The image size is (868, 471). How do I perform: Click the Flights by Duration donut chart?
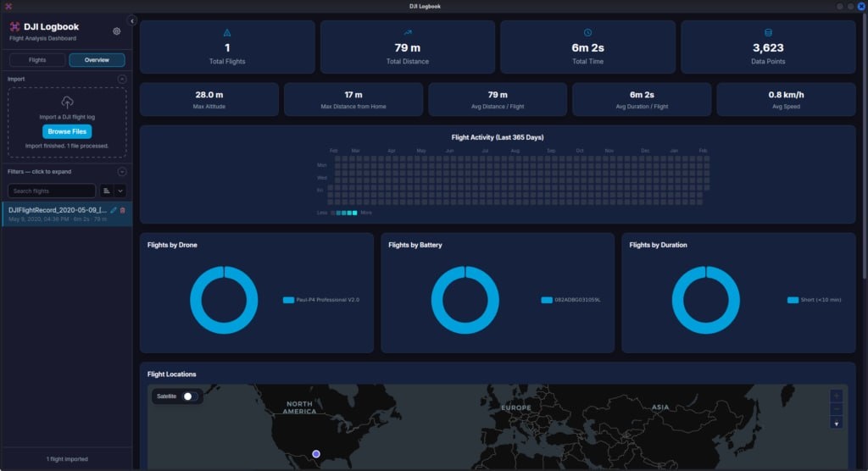click(706, 300)
